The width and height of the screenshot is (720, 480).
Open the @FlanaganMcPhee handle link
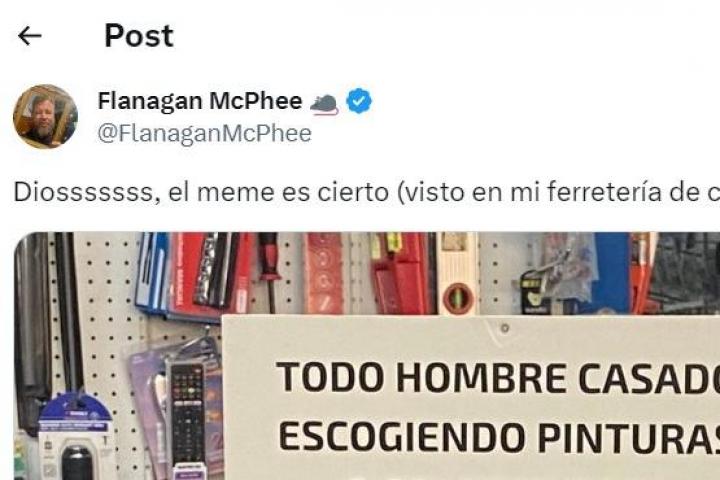pos(204,134)
